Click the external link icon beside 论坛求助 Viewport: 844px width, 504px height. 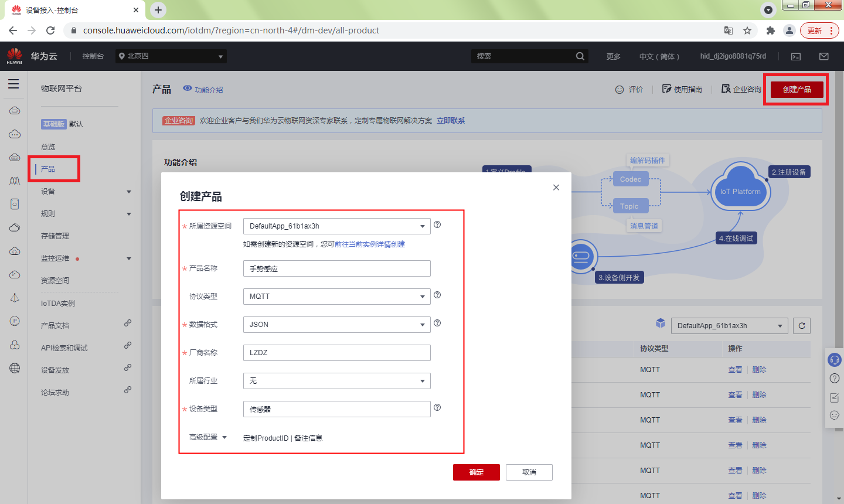(127, 390)
